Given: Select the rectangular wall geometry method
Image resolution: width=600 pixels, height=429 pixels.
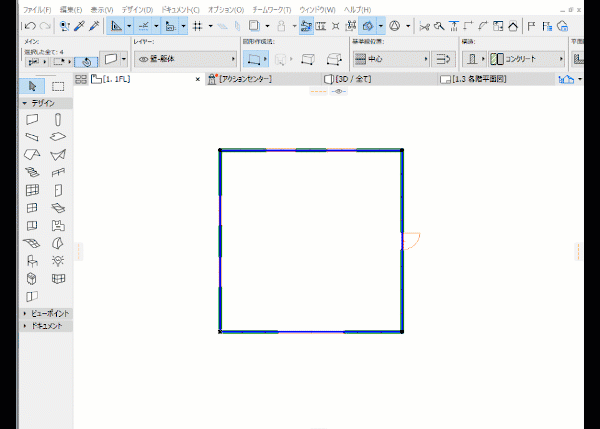Looking at the screenshot, I should coord(308,59).
